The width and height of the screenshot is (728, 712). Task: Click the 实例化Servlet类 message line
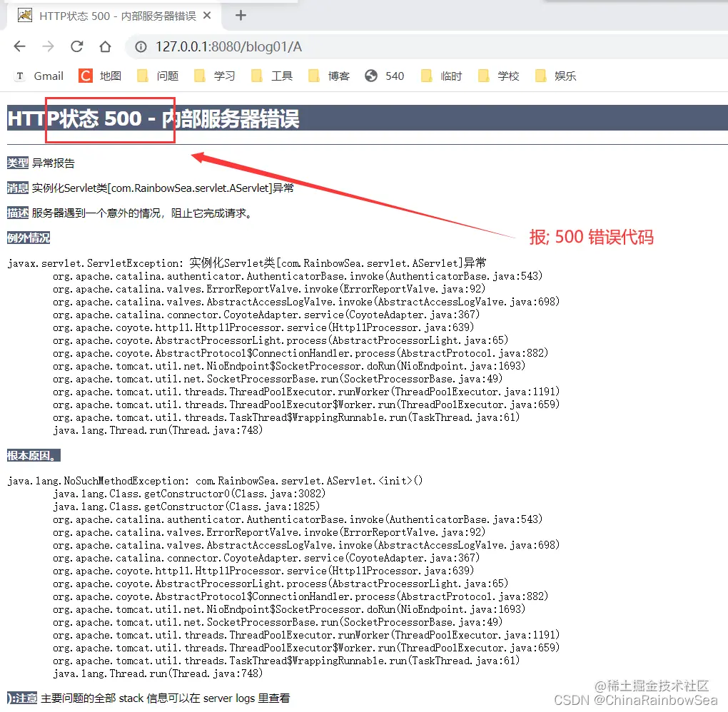pos(163,188)
